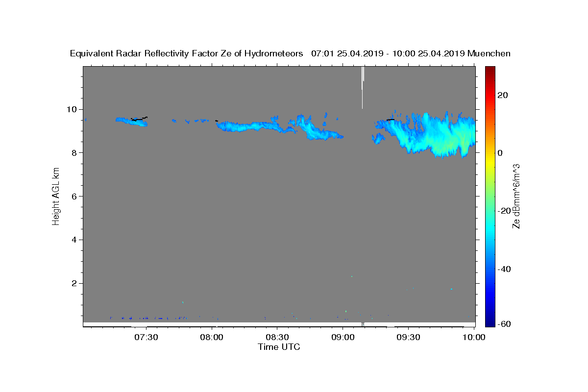Click the colorbar label '-40'
The height and width of the screenshot is (392, 588).
(504, 269)
